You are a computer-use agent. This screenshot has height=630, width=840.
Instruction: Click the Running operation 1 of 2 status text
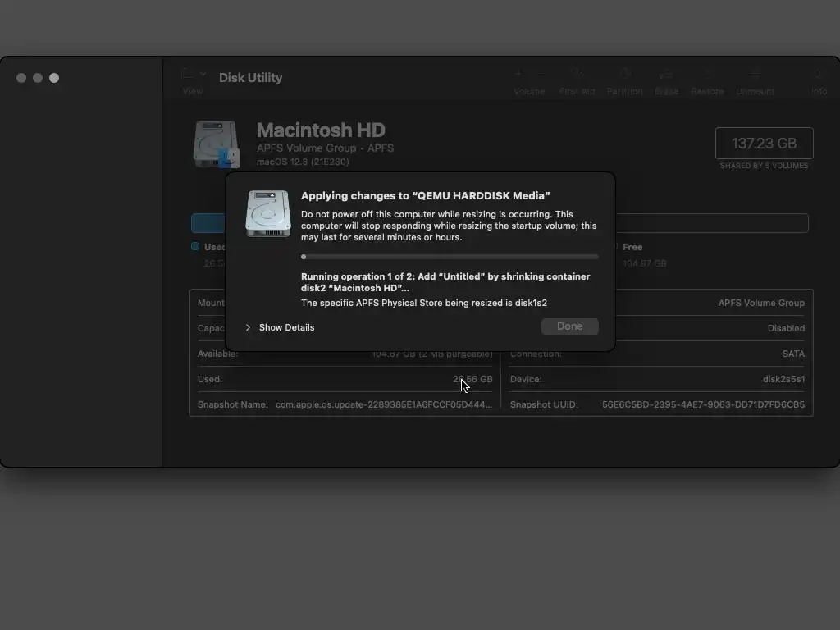(445, 282)
